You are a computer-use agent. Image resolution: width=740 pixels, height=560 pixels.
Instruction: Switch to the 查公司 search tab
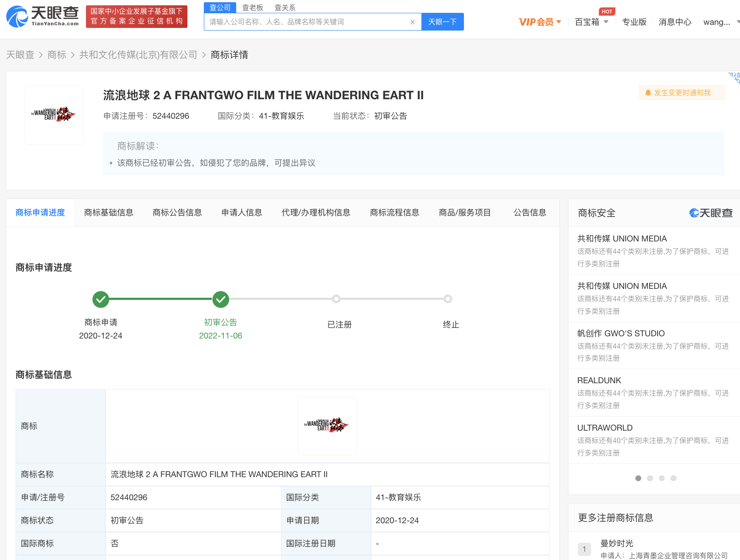(220, 8)
